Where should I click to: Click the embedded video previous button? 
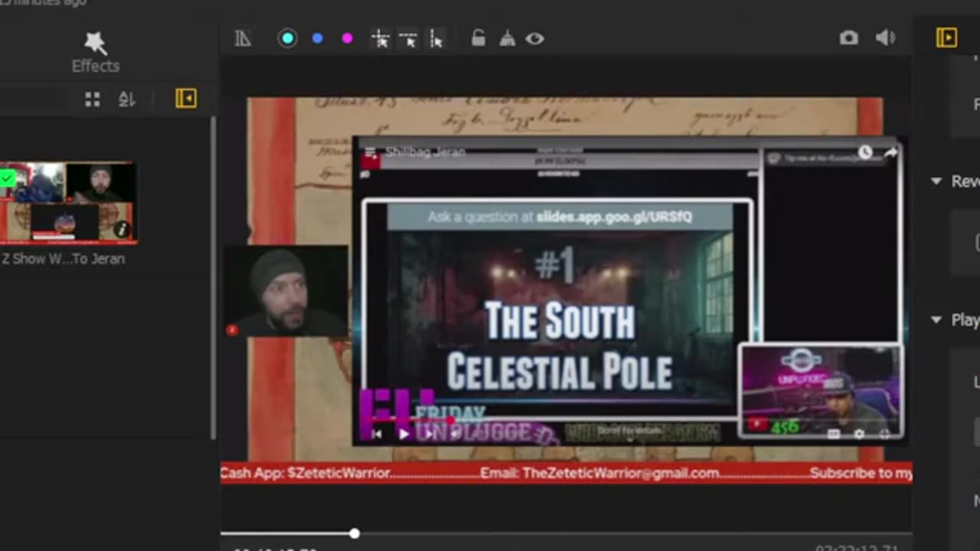click(x=376, y=434)
